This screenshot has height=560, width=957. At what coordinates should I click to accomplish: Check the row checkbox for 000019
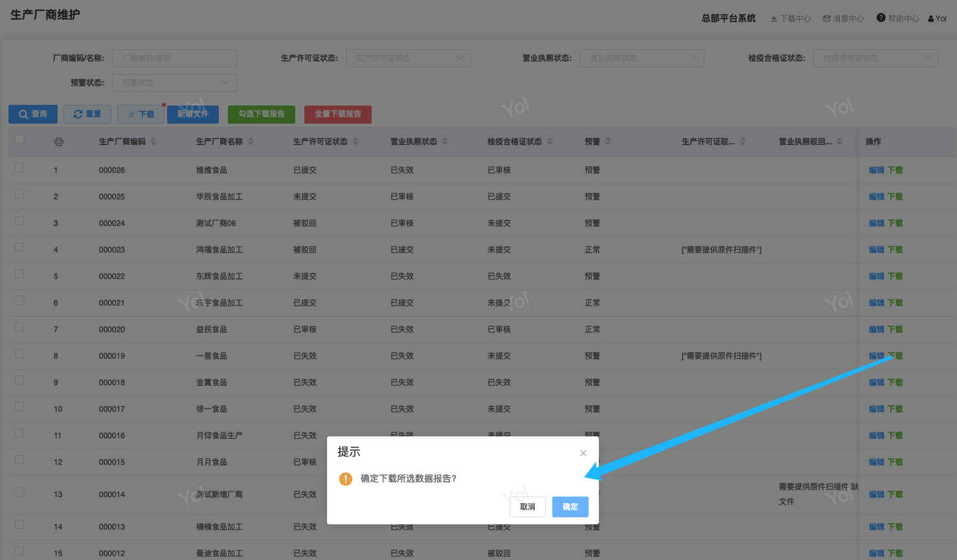point(19,354)
